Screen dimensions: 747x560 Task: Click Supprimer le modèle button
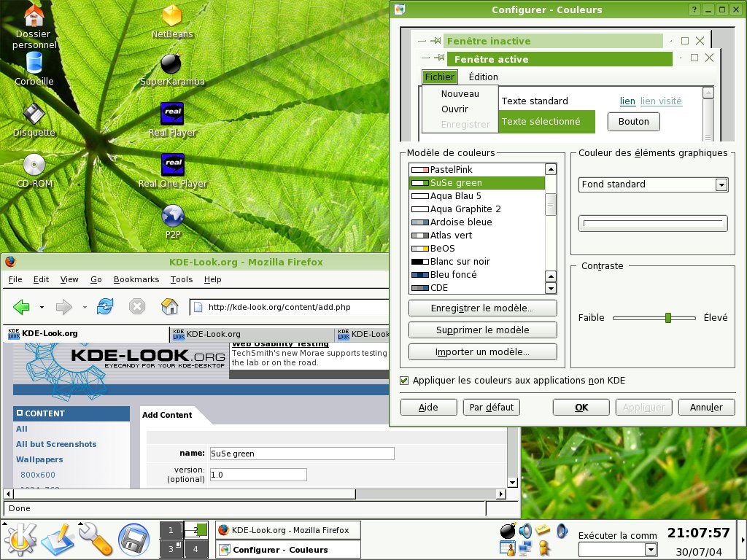pyautogui.click(x=483, y=330)
